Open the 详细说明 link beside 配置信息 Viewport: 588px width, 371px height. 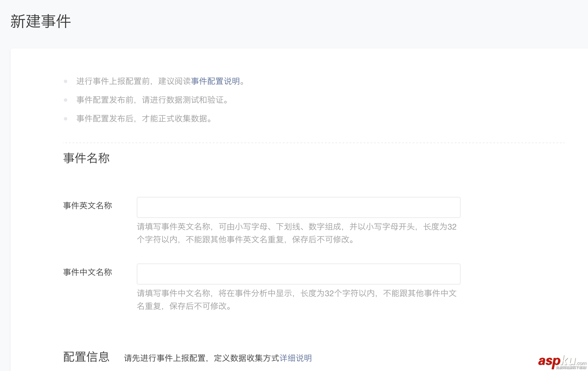(x=295, y=358)
